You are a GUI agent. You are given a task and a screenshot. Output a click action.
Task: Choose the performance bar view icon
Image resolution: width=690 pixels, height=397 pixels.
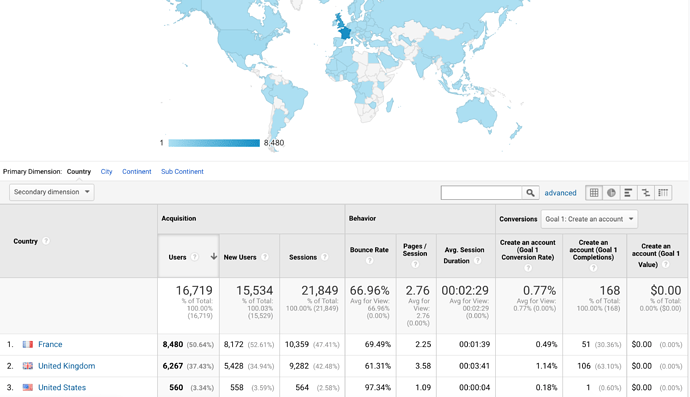(628, 193)
